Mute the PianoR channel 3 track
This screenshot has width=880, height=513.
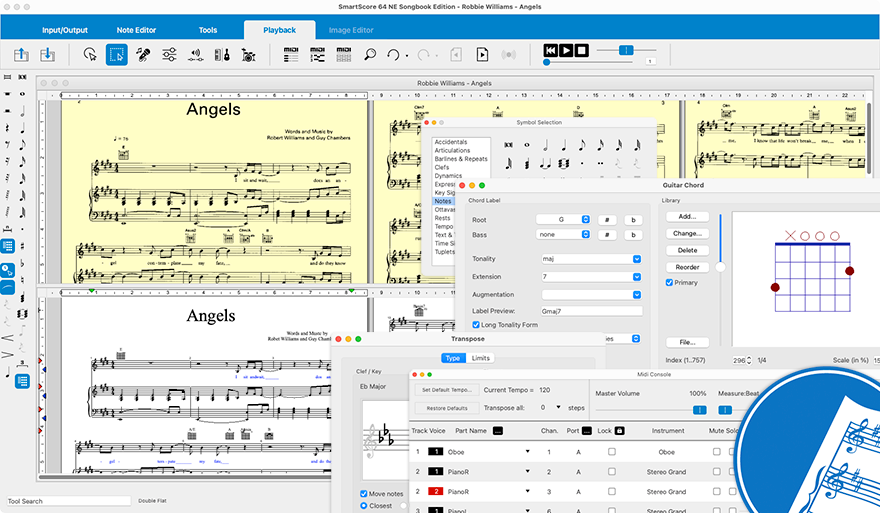[x=717, y=491]
